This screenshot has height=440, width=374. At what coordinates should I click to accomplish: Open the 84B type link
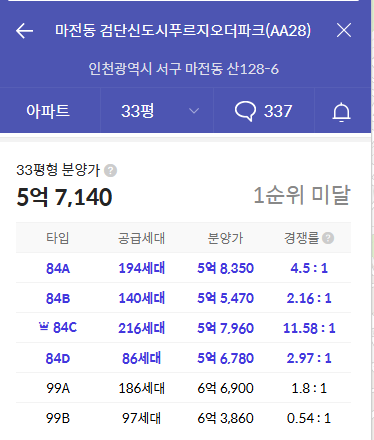(x=58, y=298)
